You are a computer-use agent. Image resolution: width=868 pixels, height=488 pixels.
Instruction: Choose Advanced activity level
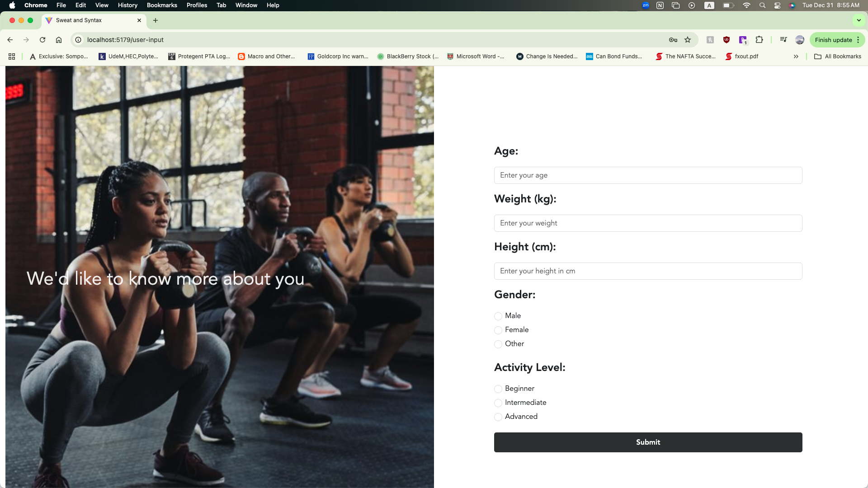(498, 417)
